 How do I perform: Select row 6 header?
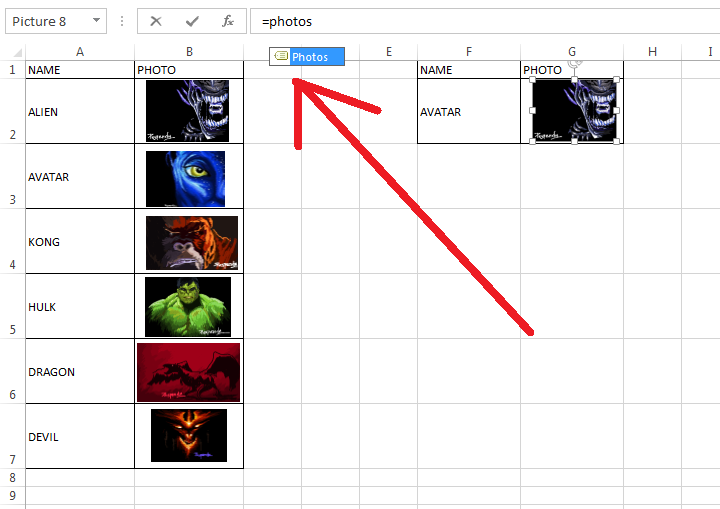point(12,372)
